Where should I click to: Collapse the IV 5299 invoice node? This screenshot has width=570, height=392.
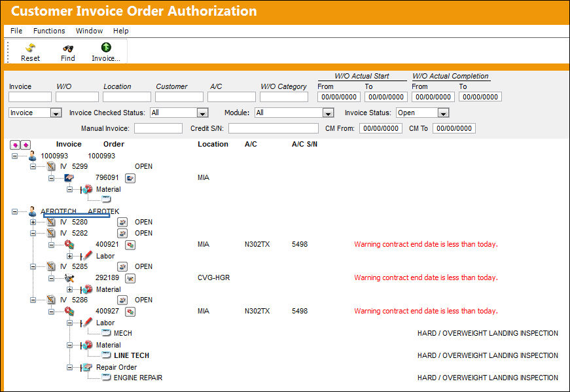[x=33, y=166]
